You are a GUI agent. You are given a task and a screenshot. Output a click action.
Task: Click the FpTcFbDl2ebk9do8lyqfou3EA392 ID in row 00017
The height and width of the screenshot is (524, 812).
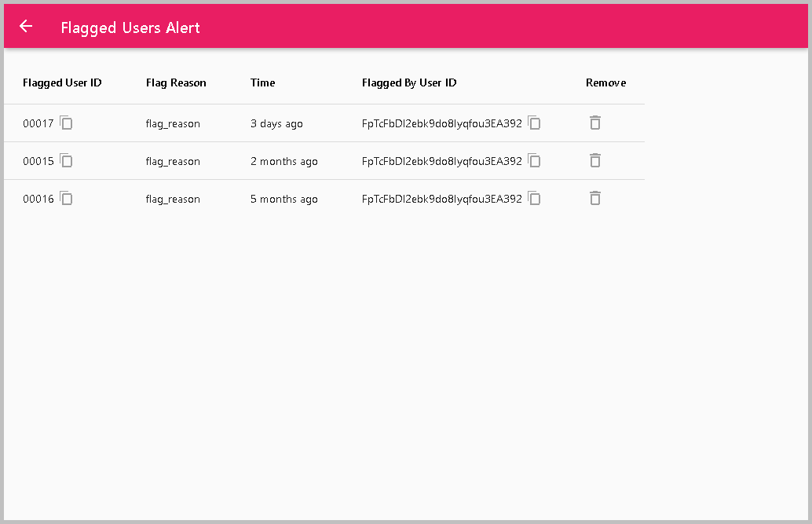(442, 124)
